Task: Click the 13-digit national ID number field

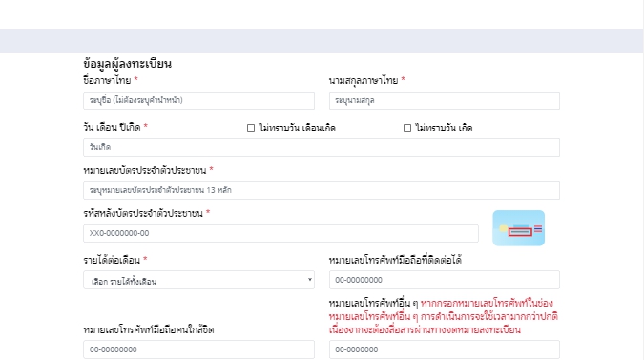Action: point(322,190)
